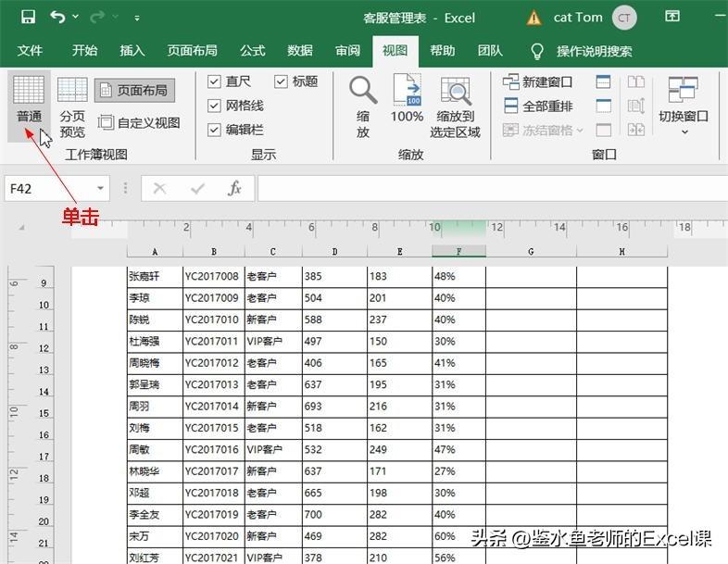
Task: Click the enter checkmark icon in formula bar
Action: (198, 189)
